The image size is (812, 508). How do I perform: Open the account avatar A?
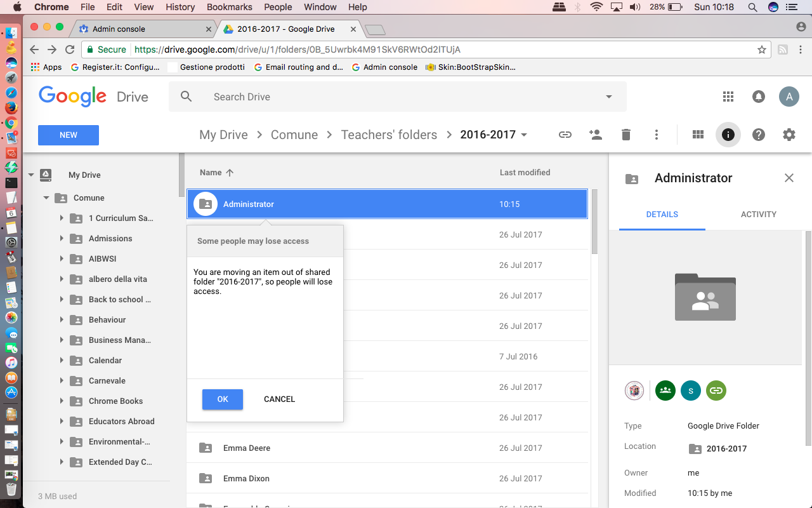click(x=789, y=97)
